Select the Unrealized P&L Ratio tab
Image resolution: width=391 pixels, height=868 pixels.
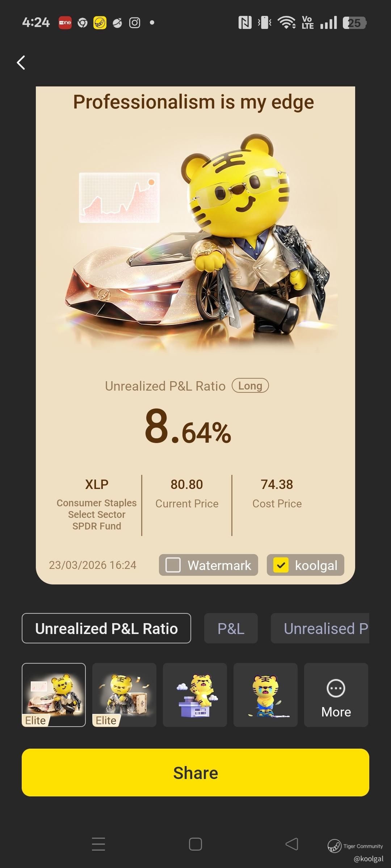tap(106, 628)
